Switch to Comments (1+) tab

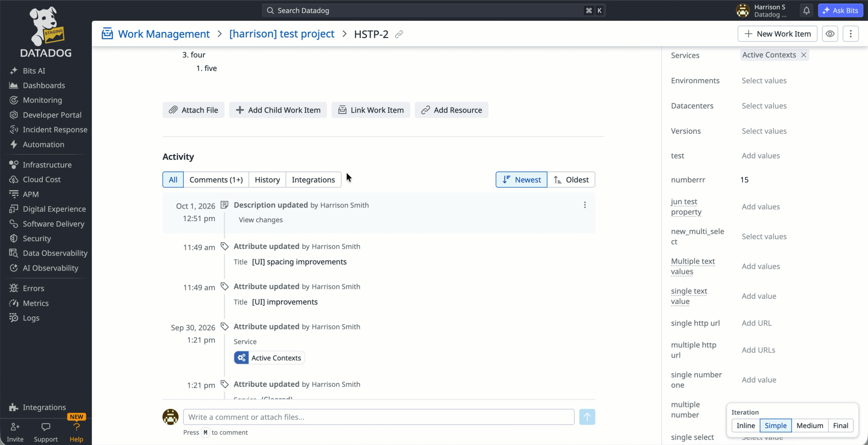[216, 180]
